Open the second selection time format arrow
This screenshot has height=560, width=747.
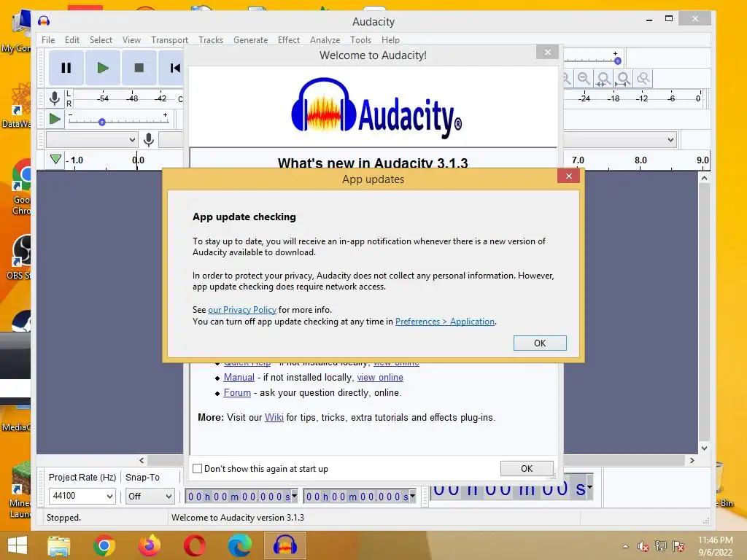point(412,496)
